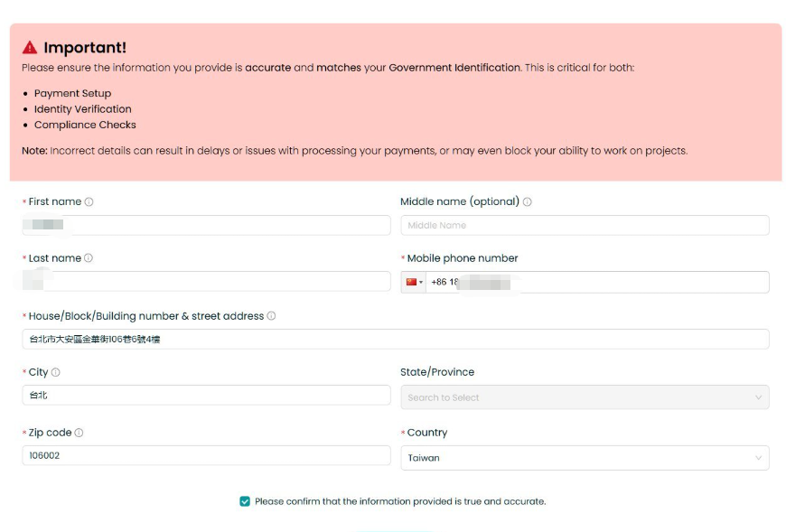This screenshot has height=532, width=786.
Task: Click the City field containing 台北
Action: pos(207,396)
